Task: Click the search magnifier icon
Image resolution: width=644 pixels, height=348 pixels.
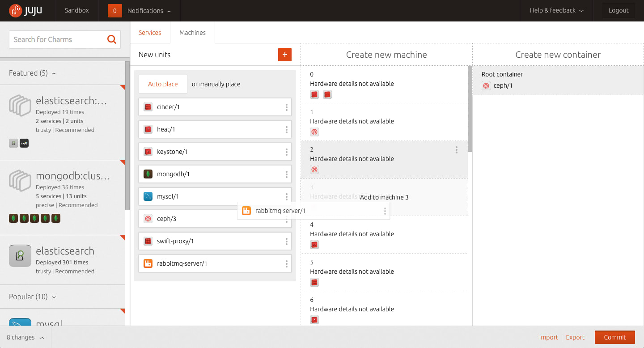Action: (112, 39)
